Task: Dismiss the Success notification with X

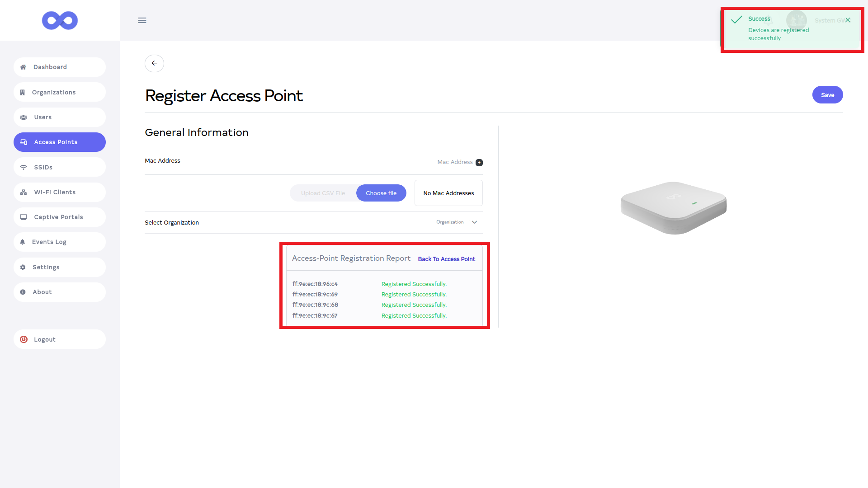Action: pyautogui.click(x=848, y=20)
